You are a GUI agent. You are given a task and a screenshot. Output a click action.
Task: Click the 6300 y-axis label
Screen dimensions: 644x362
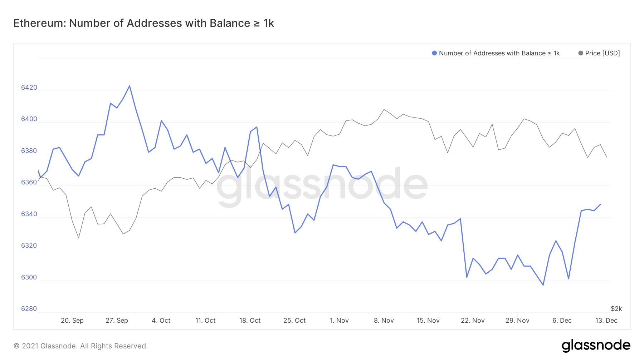tap(29, 277)
